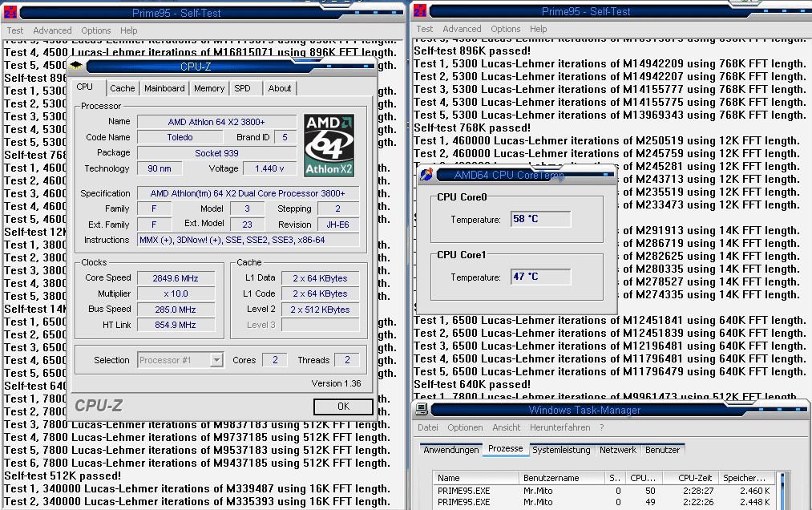
Task: Switch to the Mainboard tab in CPU-Z
Action: [x=164, y=88]
